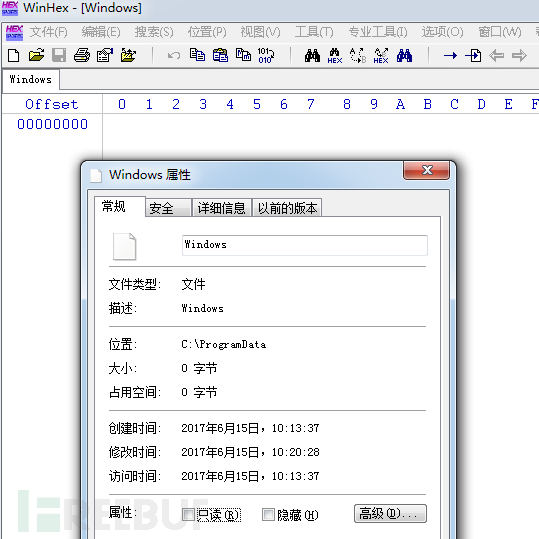
Task: Open the Properties icon in toolbar
Action: tap(105, 55)
